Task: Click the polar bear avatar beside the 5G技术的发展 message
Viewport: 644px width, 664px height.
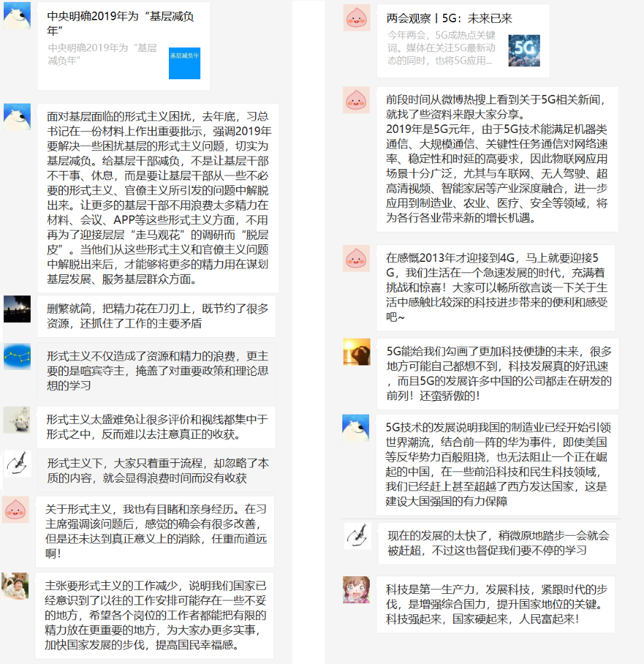Action: 356,427
